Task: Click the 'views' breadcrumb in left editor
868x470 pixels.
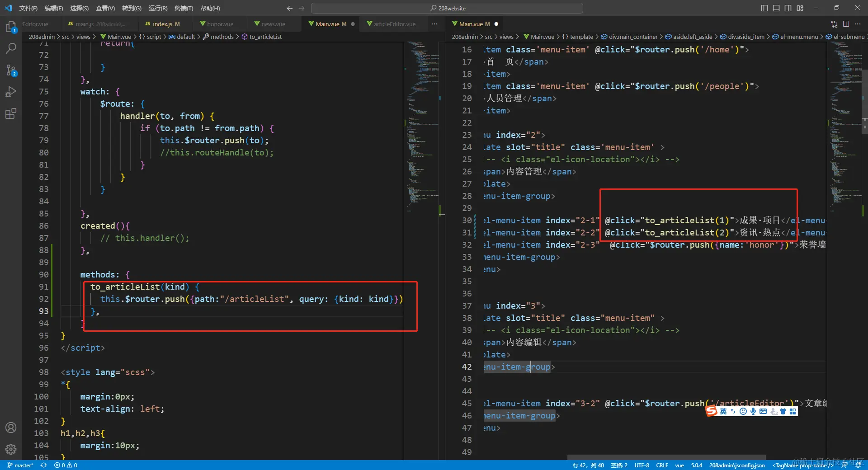Action: [83, 37]
